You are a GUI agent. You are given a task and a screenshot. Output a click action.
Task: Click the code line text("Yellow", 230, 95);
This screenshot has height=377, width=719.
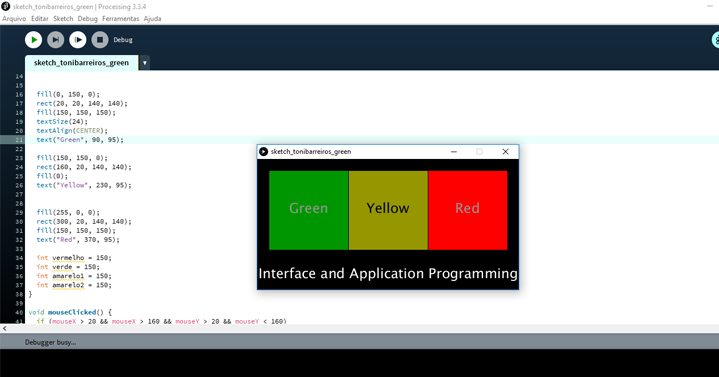[84, 185]
